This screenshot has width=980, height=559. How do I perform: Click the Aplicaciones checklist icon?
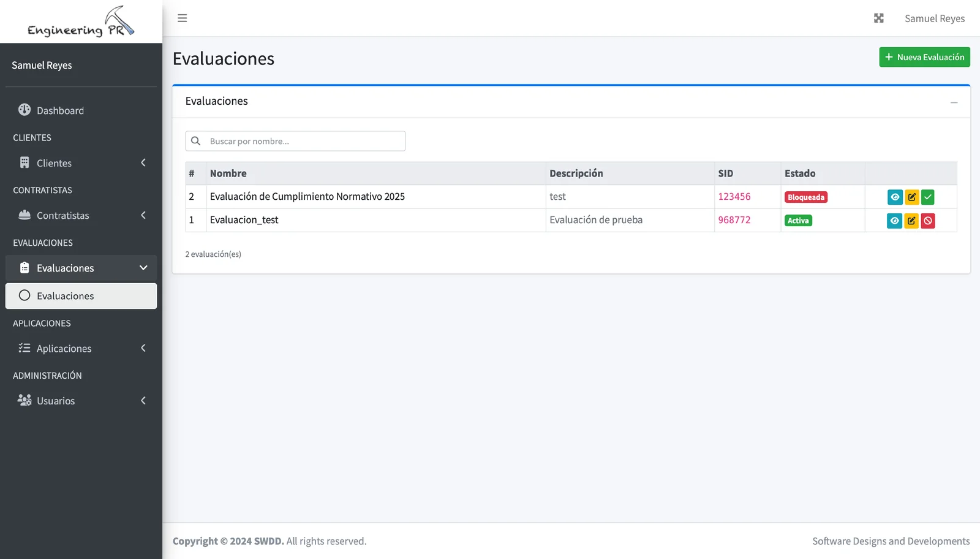(24, 348)
